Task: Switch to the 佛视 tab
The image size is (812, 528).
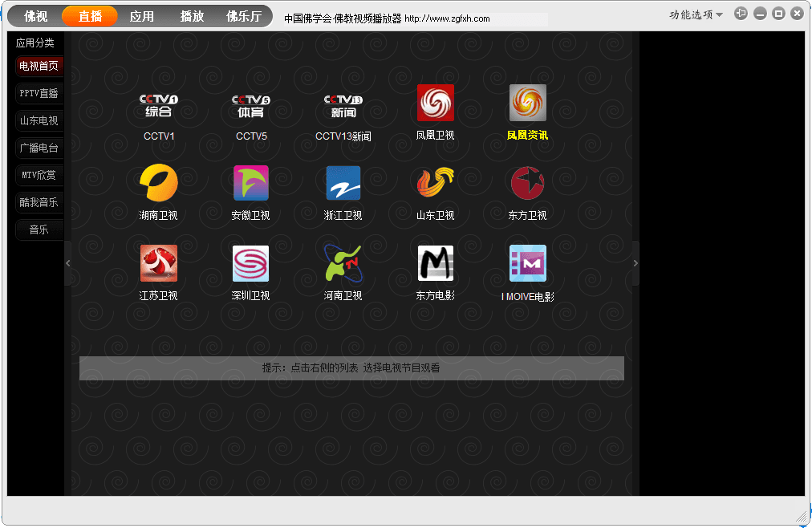Action: click(35, 16)
